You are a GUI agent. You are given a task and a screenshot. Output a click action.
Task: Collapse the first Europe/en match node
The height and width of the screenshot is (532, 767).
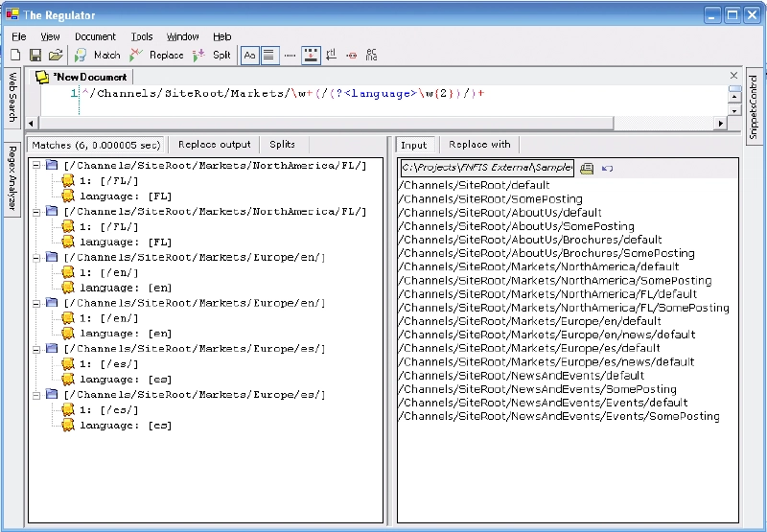click(x=36, y=257)
